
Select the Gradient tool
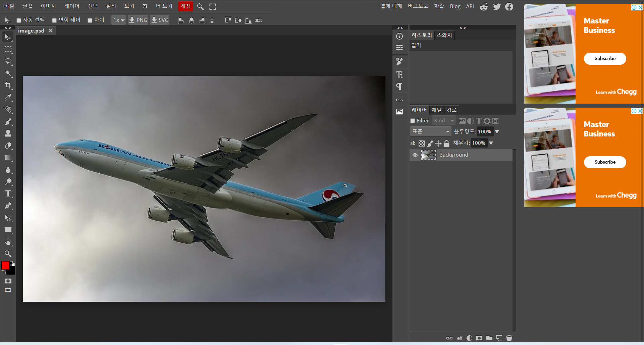[8, 158]
